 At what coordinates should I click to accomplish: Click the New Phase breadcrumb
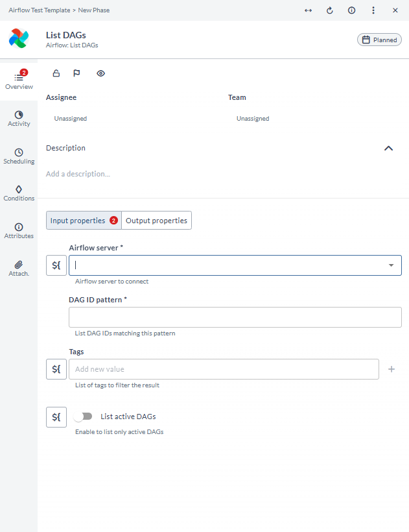[x=94, y=10]
